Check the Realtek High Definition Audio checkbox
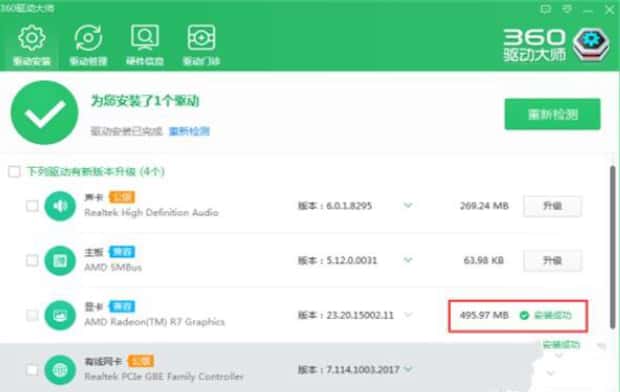 pyautogui.click(x=32, y=206)
